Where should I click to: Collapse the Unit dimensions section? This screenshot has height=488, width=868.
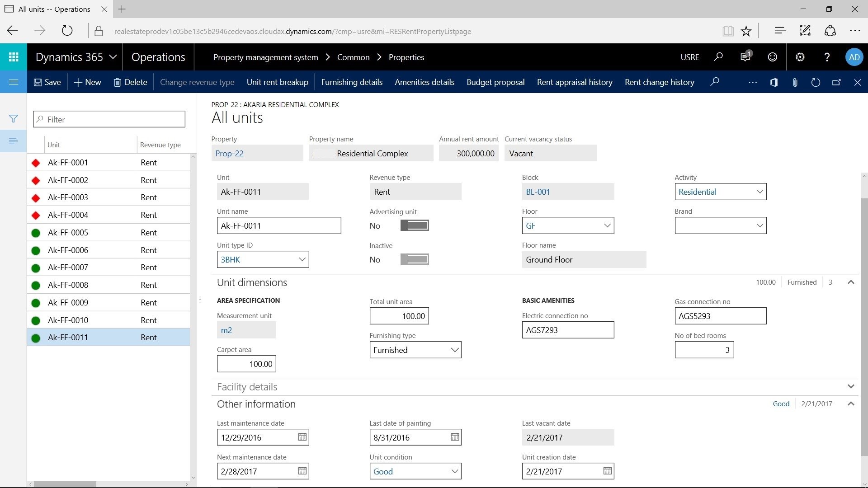pos(851,282)
